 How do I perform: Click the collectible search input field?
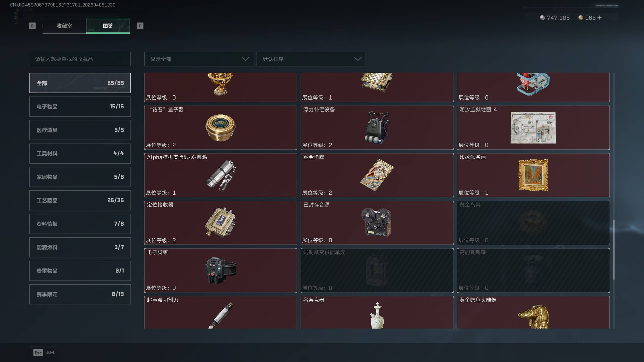(80, 59)
